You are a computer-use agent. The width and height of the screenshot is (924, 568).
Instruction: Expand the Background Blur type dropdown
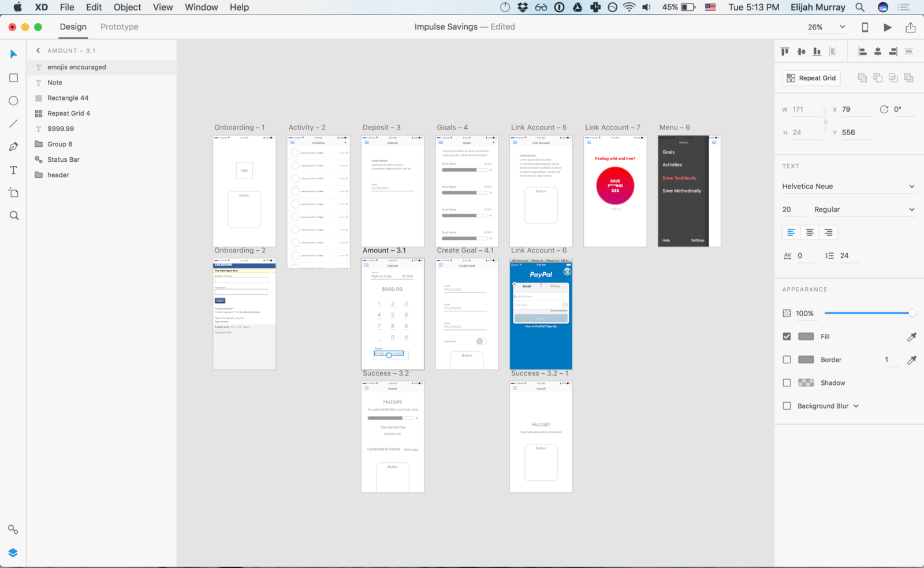coord(856,406)
